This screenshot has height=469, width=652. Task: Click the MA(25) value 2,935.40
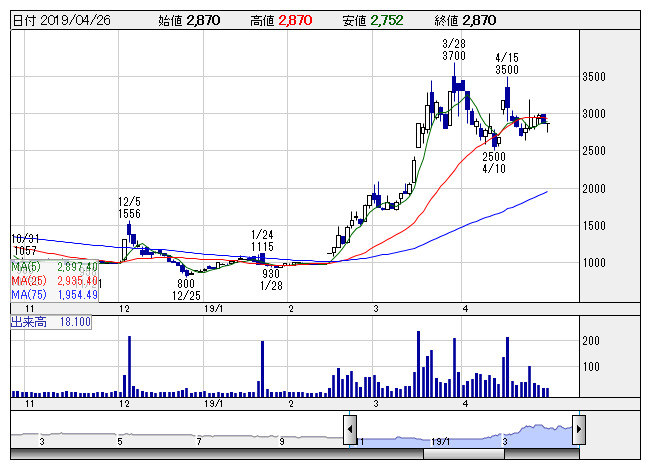77,281
